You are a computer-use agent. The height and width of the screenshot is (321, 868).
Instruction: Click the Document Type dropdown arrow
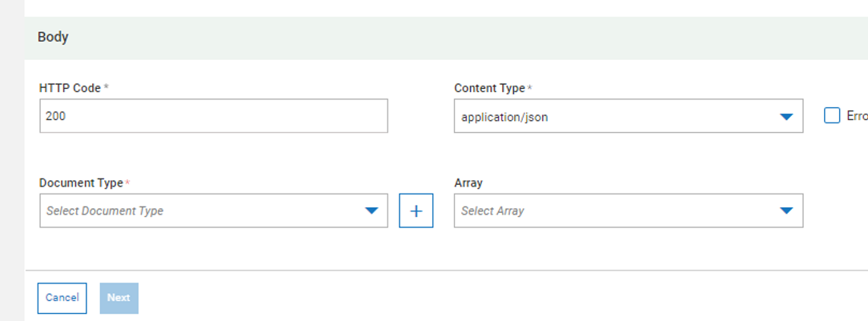pos(371,211)
